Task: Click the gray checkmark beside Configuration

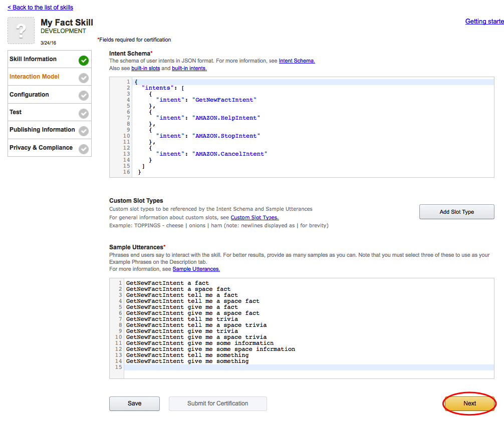Action: pyautogui.click(x=84, y=96)
